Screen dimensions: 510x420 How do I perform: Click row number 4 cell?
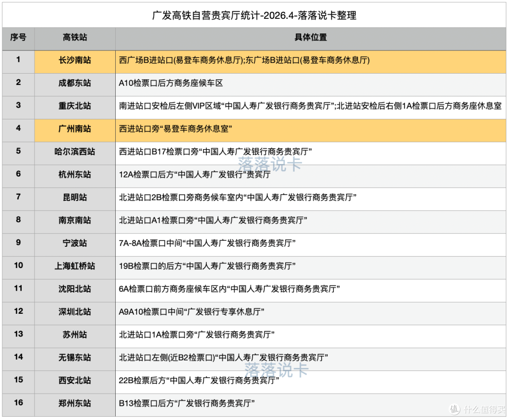pos(18,130)
